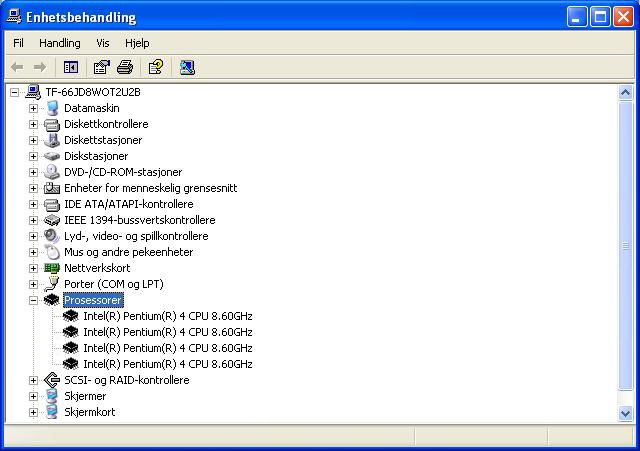Expand the Diskettkontrollere node
The image size is (640, 451).
pyautogui.click(x=33, y=124)
